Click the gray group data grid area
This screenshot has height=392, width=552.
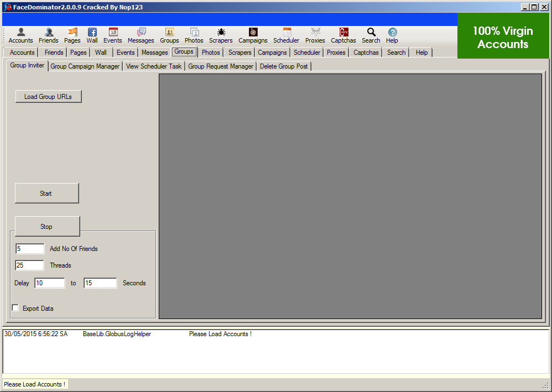coord(350,196)
